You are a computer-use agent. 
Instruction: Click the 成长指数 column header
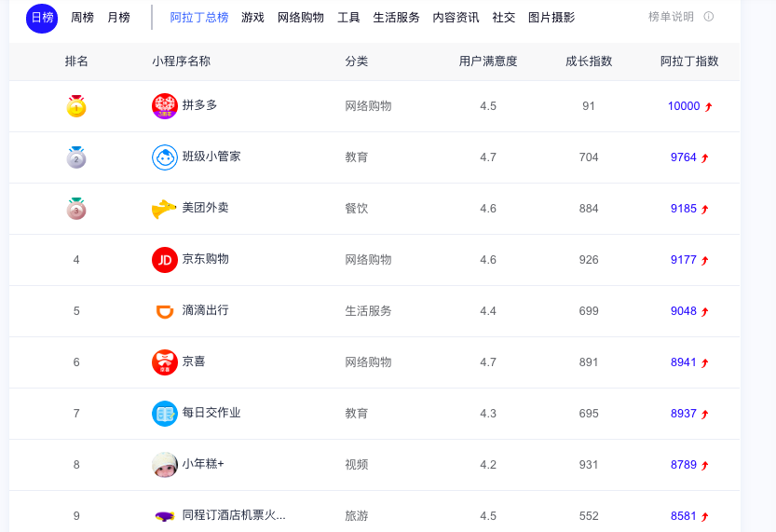(589, 61)
